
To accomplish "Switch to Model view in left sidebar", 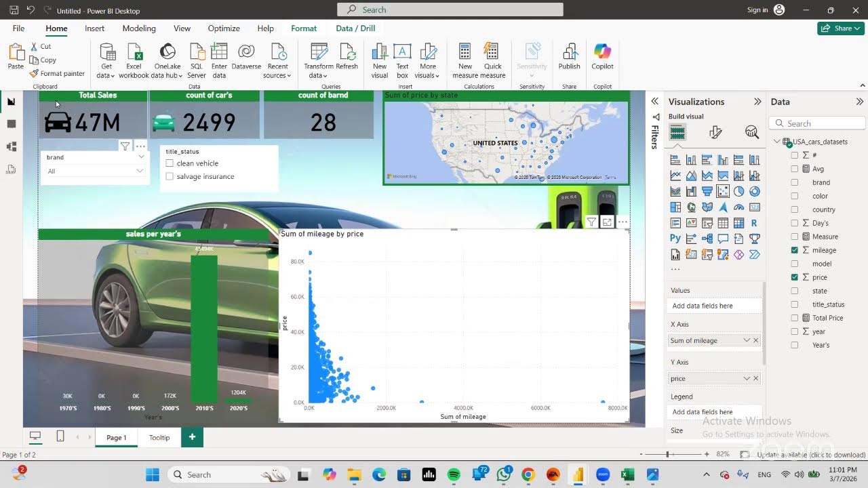I will click(x=11, y=146).
